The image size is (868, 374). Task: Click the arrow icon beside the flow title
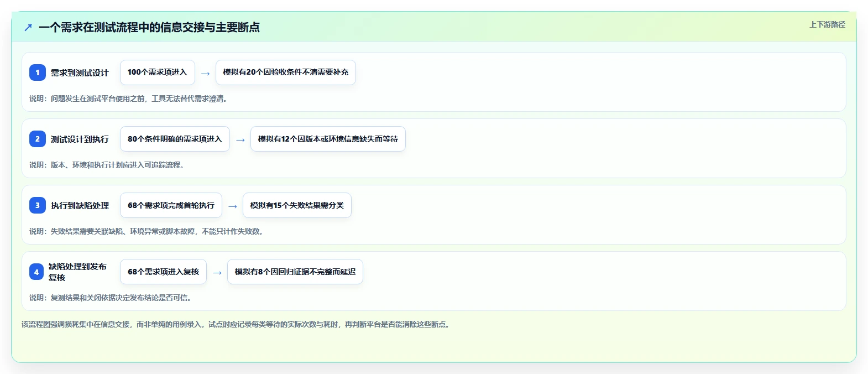(28, 27)
